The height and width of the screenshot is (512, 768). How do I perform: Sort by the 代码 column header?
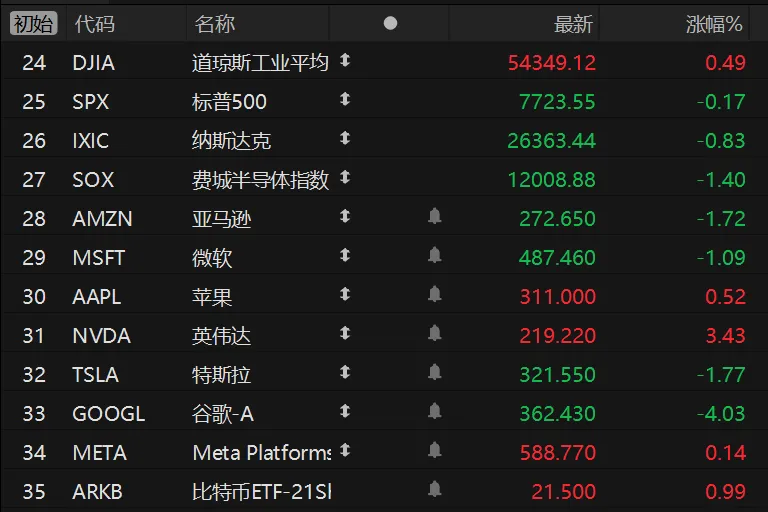[x=95, y=24]
